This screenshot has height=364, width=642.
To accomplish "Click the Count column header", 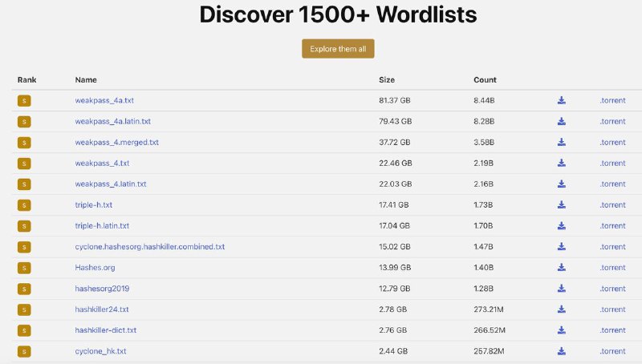I will (485, 79).
